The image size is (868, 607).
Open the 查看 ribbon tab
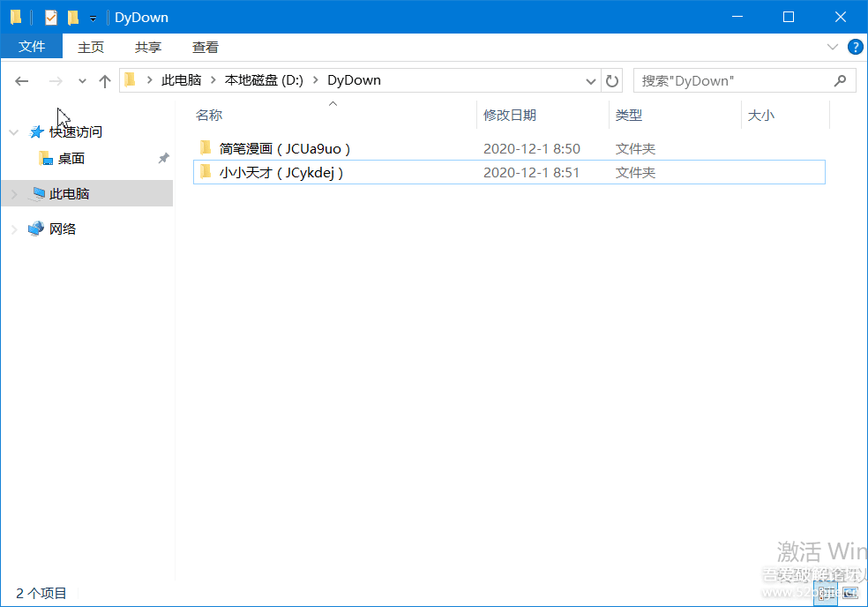click(206, 47)
